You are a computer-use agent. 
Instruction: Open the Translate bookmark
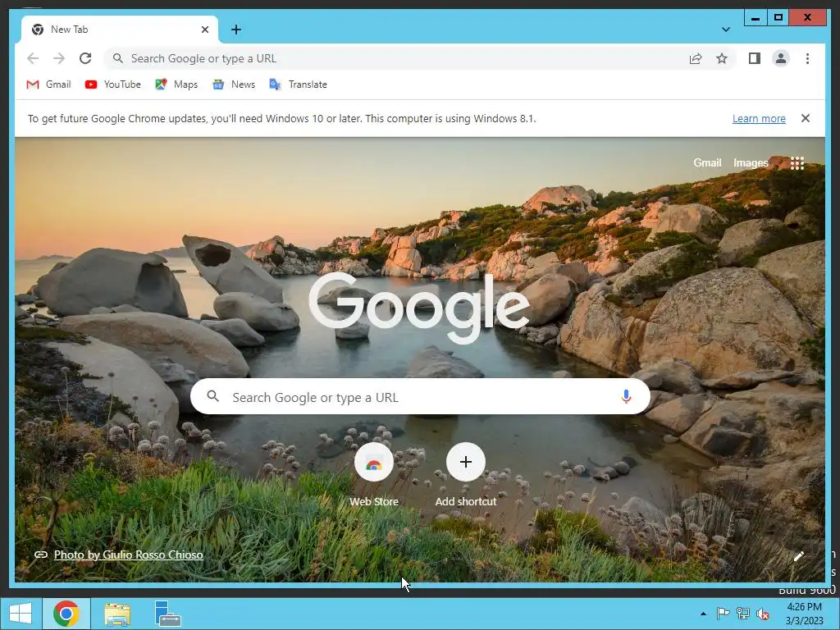[x=298, y=84]
